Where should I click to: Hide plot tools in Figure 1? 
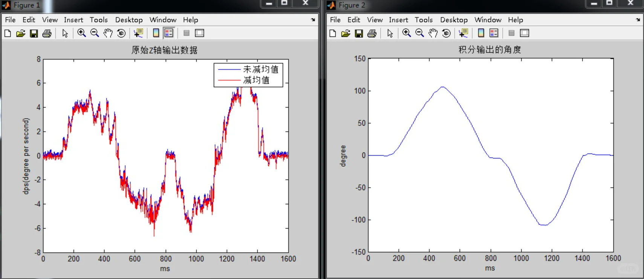coord(186,33)
